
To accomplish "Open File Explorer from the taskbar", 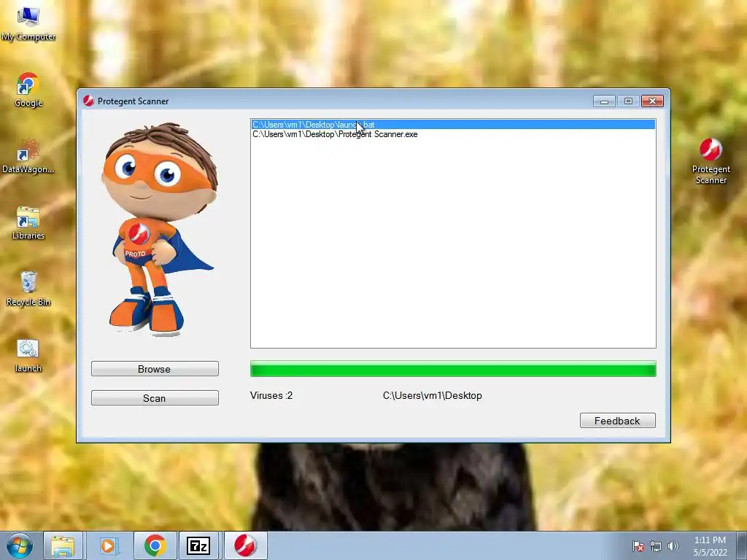I will [63, 545].
